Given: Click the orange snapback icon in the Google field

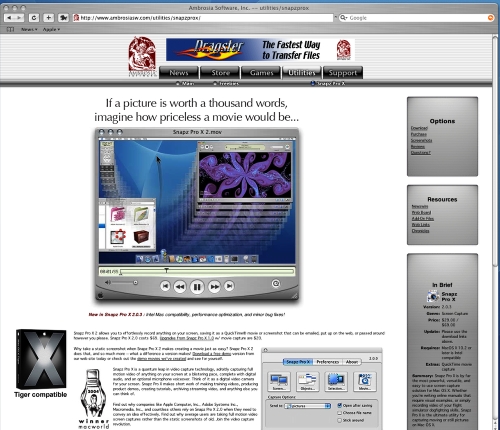Looking at the screenshot, I should 490,18.
